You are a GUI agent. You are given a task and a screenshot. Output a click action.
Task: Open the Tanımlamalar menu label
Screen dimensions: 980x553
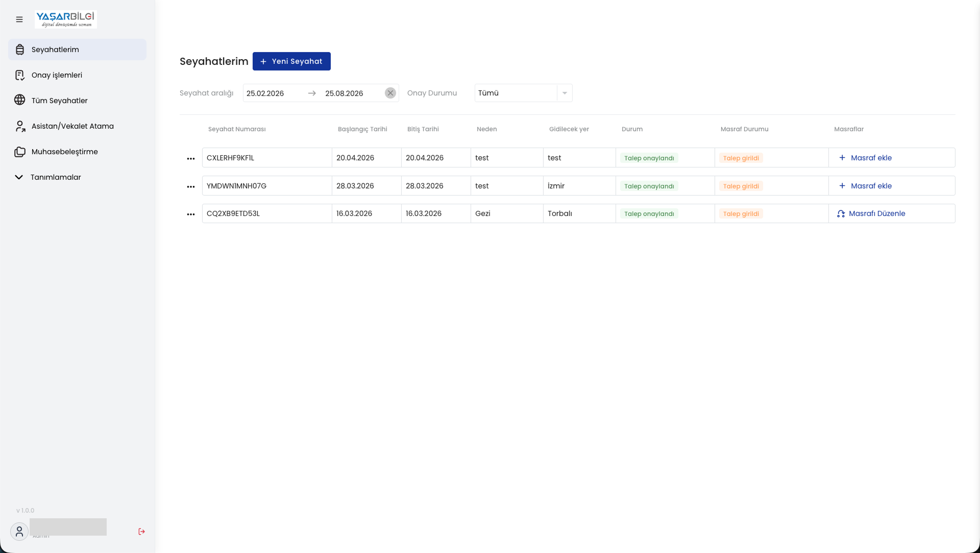pyautogui.click(x=56, y=177)
